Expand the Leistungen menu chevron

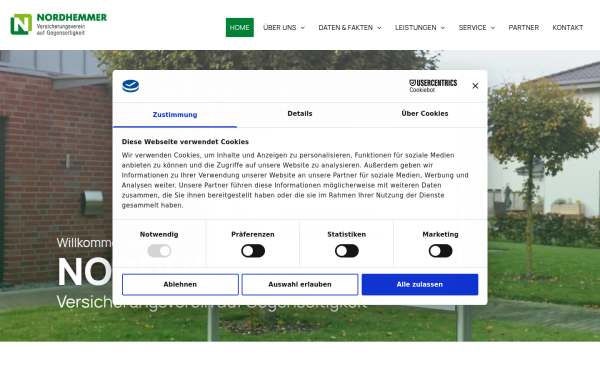point(443,28)
